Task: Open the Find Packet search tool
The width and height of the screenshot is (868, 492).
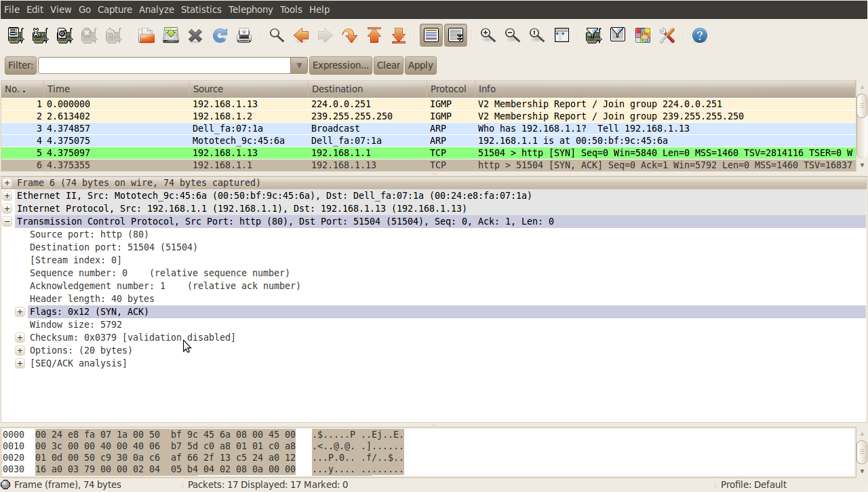Action: tap(276, 35)
